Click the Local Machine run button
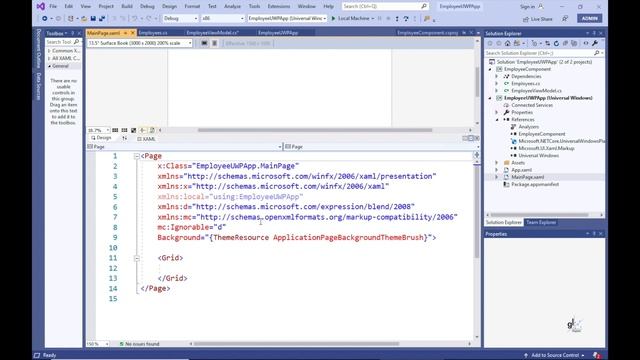The height and width of the screenshot is (360, 640). point(353,18)
